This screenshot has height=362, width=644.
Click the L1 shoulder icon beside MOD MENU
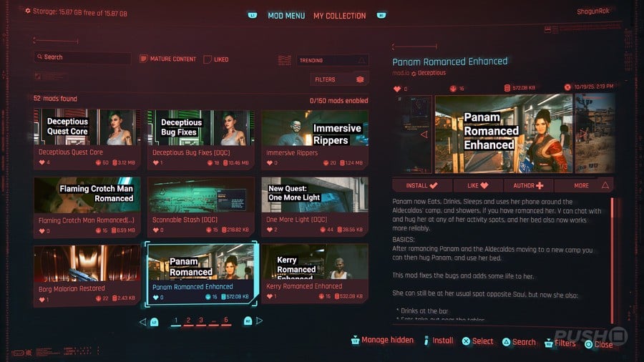(x=252, y=15)
